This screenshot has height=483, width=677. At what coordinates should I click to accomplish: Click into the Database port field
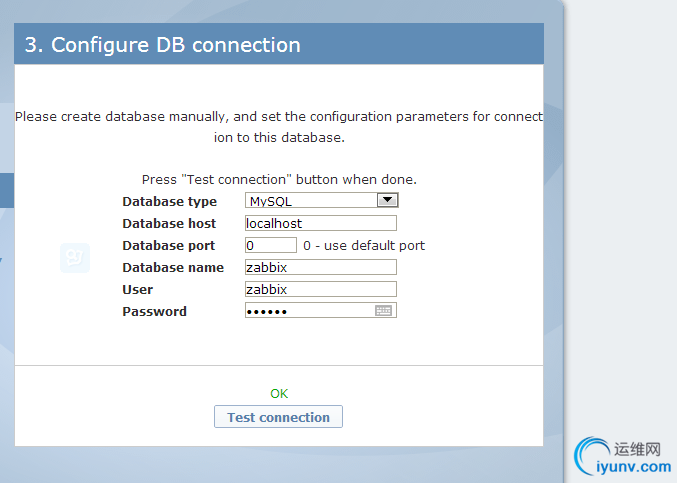coord(270,245)
